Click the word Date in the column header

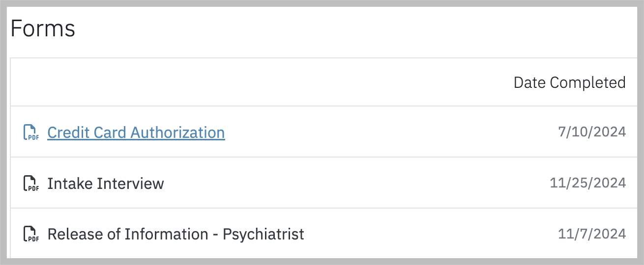(530, 82)
